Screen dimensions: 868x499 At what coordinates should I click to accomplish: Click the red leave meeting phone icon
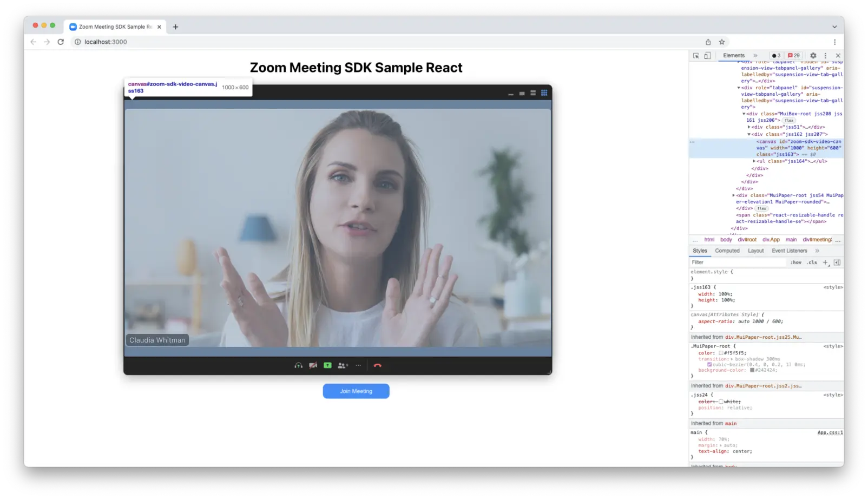pos(378,365)
